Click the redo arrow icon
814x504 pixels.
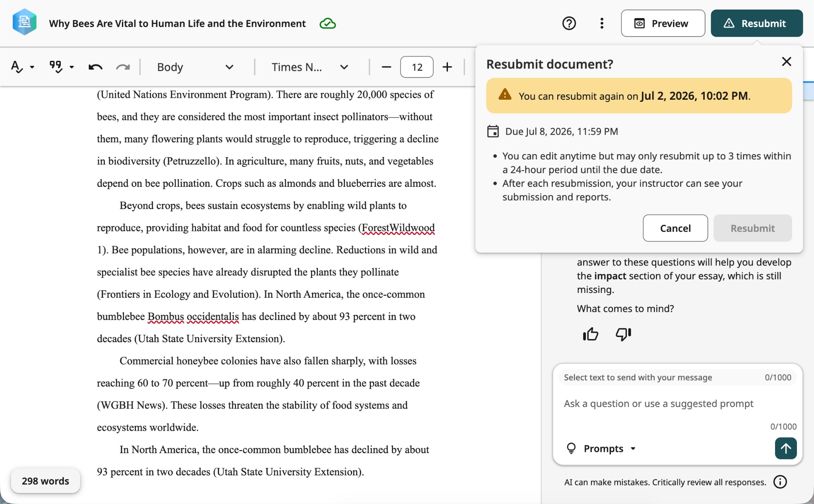[123, 67]
